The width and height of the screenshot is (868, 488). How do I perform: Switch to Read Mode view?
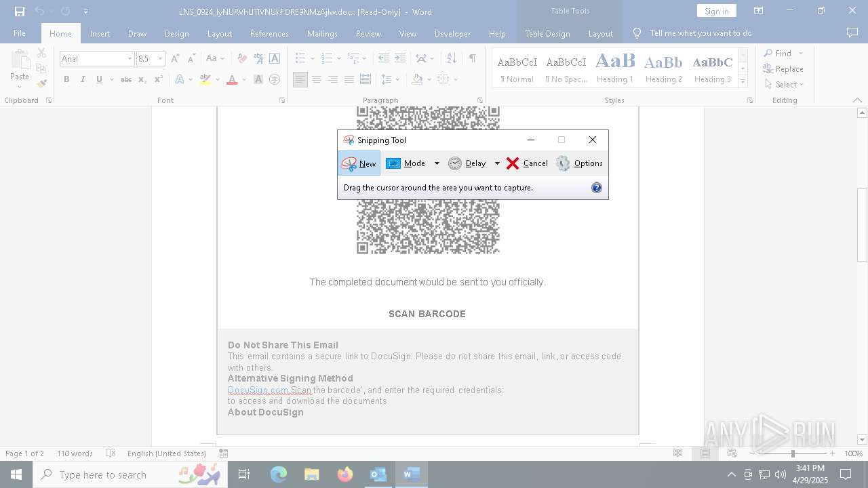click(x=677, y=453)
